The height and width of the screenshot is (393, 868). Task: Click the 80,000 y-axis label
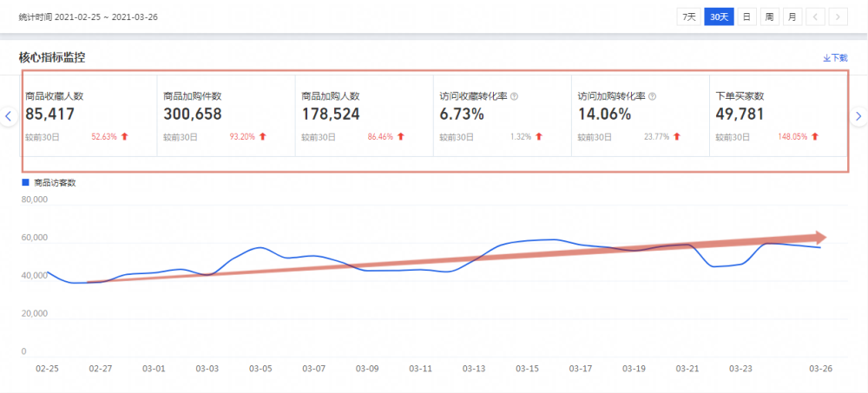(35, 200)
